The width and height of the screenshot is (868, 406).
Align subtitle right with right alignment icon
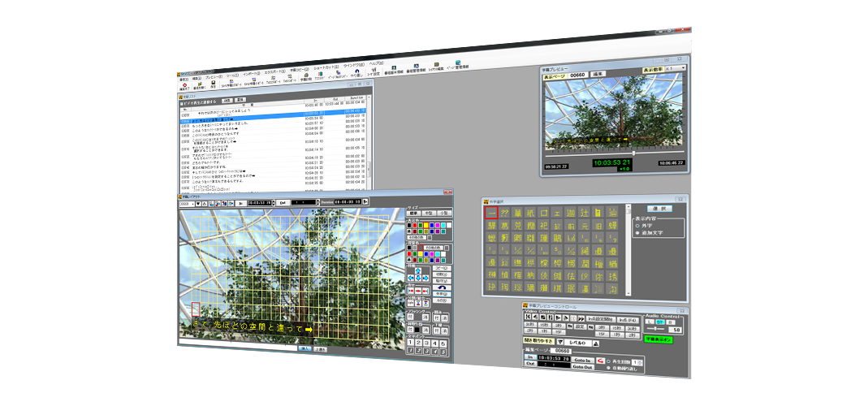click(x=425, y=291)
